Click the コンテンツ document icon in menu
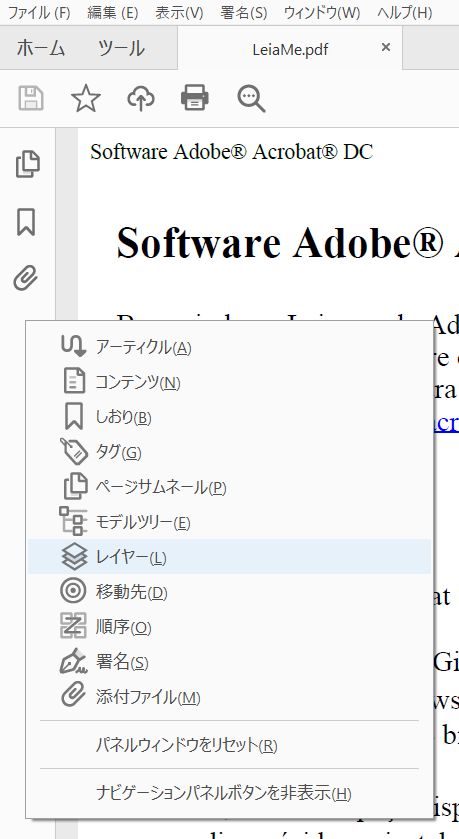Screen dimensions: 459x839 (74, 381)
